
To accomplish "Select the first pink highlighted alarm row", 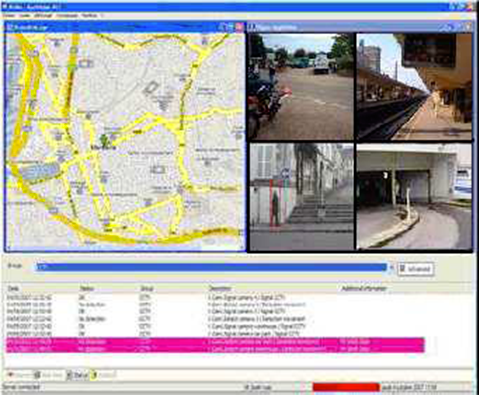I will point(215,342).
